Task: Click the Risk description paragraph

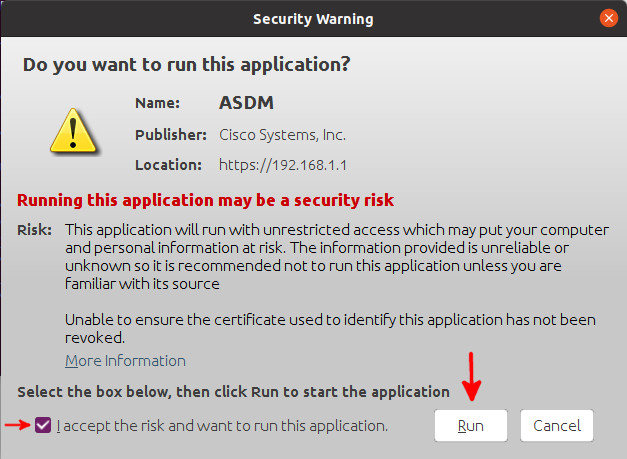Action: pos(337,257)
